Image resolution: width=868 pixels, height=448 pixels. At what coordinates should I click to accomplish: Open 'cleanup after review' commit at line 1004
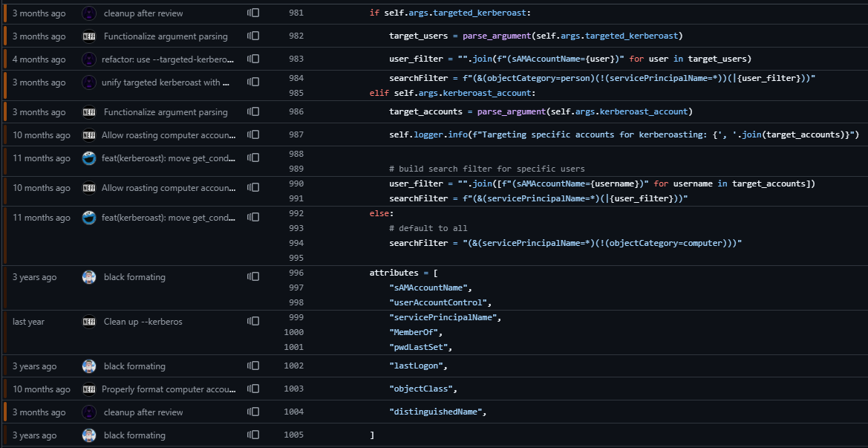(143, 412)
